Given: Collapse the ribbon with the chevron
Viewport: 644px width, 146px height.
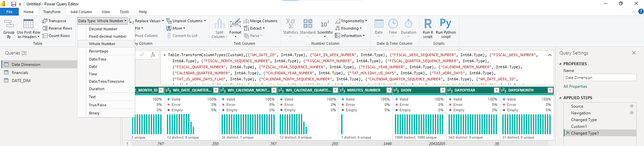Looking at the screenshot, I should [x=634, y=11].
